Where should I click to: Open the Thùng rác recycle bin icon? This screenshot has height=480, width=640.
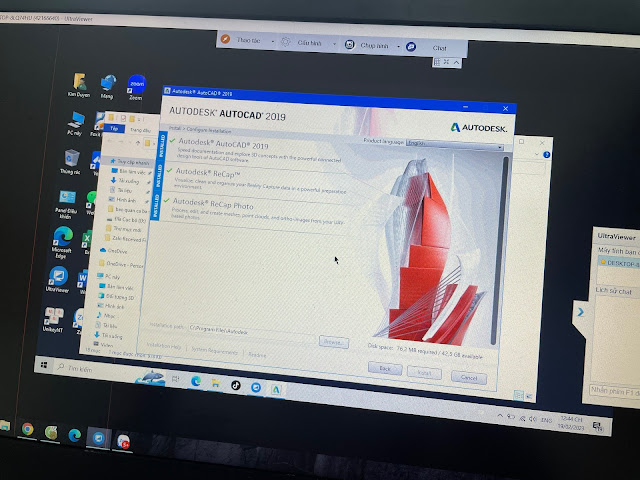pos(71,162)
